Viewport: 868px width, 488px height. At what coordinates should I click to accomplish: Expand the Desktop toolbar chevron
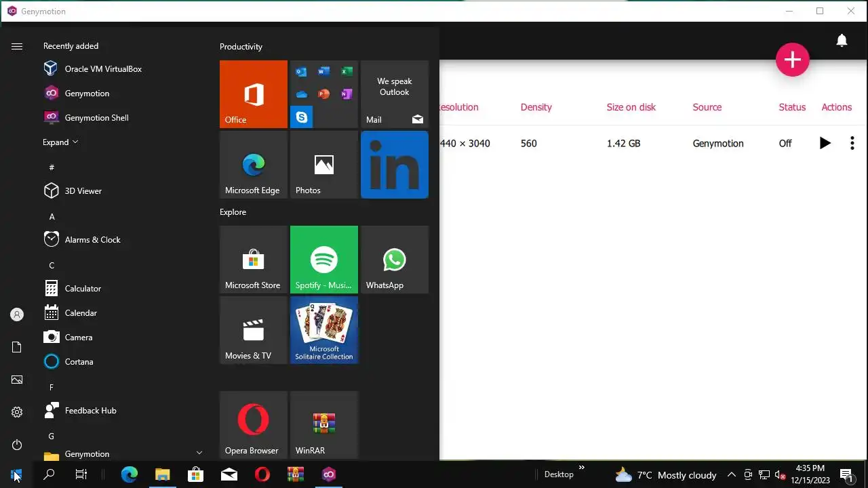point(581,468)
